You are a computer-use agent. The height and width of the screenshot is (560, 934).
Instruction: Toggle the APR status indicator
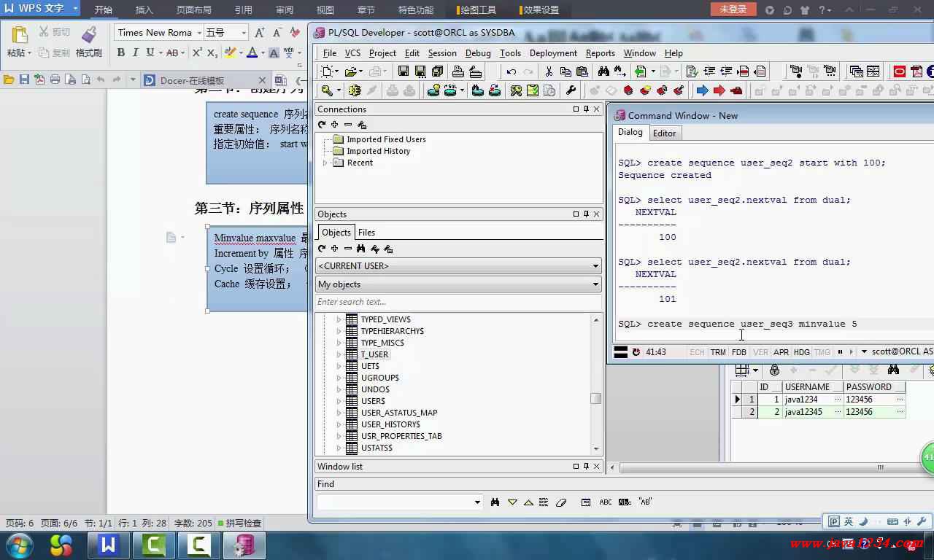(x=781, y=352)
